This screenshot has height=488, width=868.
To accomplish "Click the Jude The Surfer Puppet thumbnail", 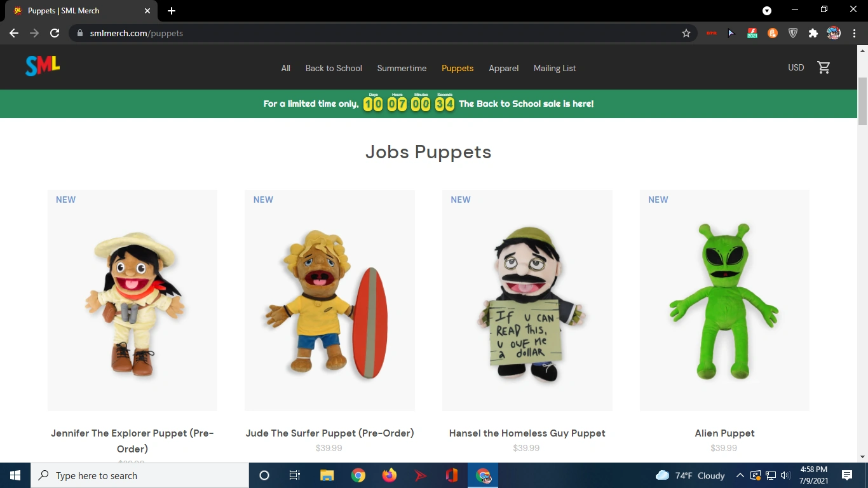I will (329, 301).
